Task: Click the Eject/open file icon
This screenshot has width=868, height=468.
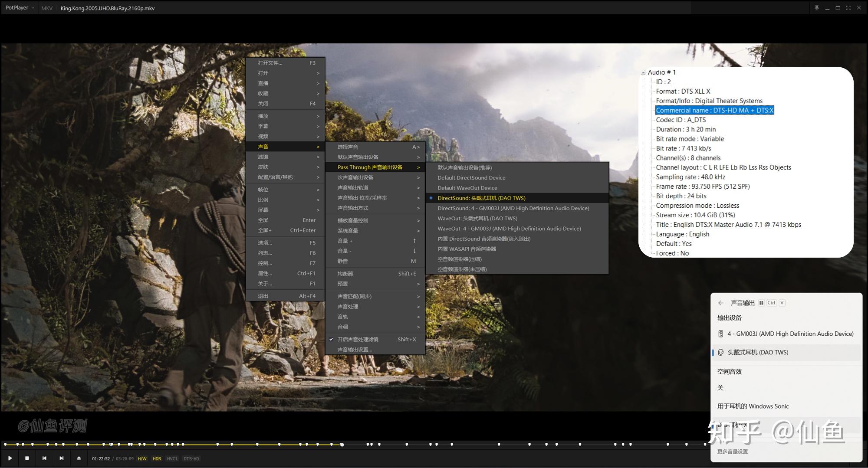Action: click(79, 458)
